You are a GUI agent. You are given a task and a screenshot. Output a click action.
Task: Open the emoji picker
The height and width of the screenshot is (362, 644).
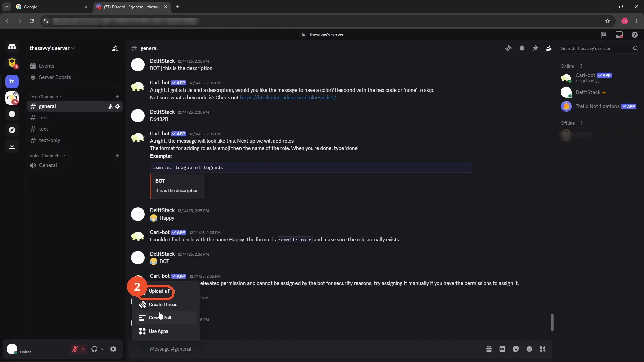click(x=529, y=349)
